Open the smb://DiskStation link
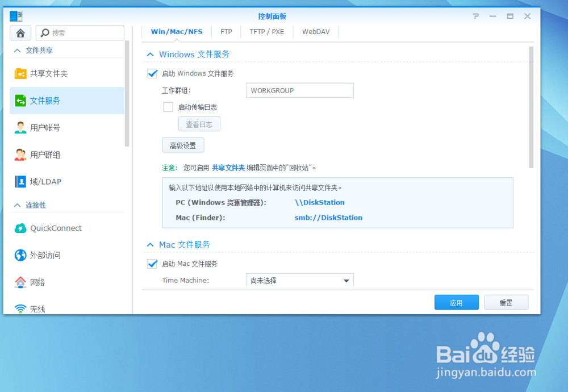The width and height of the screenshot is (568, 392). click(x=328, y=217)
